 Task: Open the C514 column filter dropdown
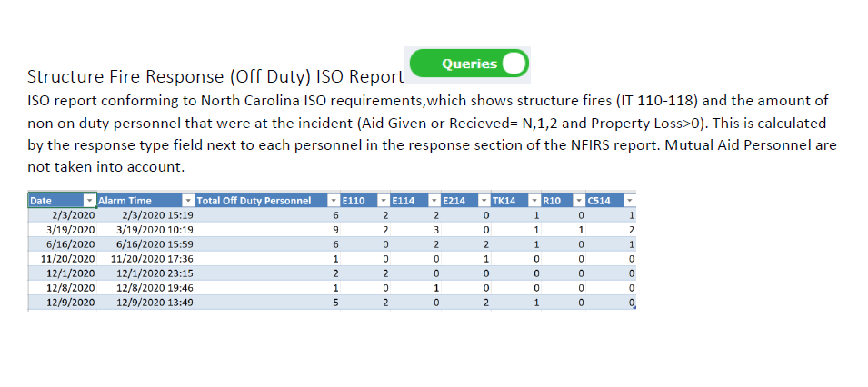pos(629,201)
